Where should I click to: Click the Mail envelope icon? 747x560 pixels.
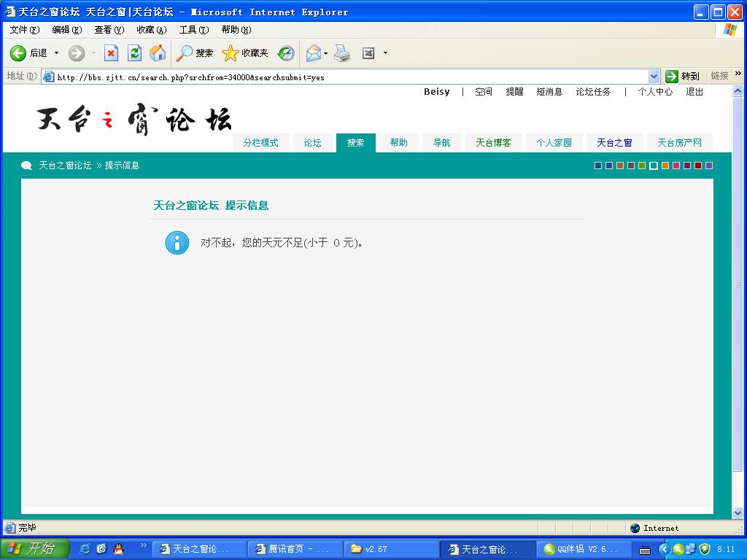[x=313, y=53]
